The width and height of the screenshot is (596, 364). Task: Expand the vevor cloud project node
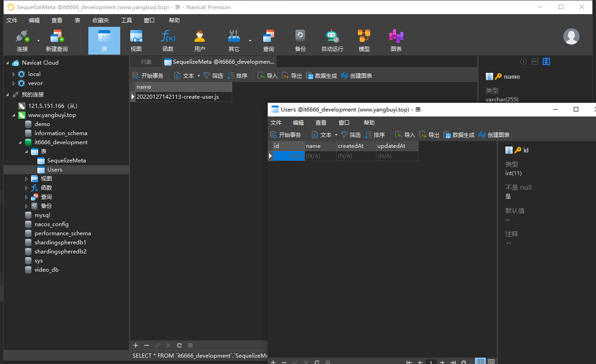point(14,83)
